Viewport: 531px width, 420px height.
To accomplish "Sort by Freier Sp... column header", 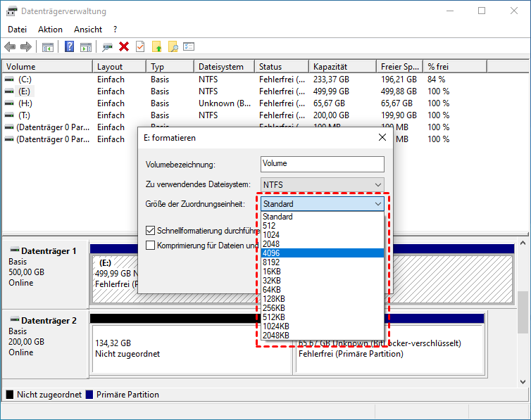I will [x=399, y=67].
